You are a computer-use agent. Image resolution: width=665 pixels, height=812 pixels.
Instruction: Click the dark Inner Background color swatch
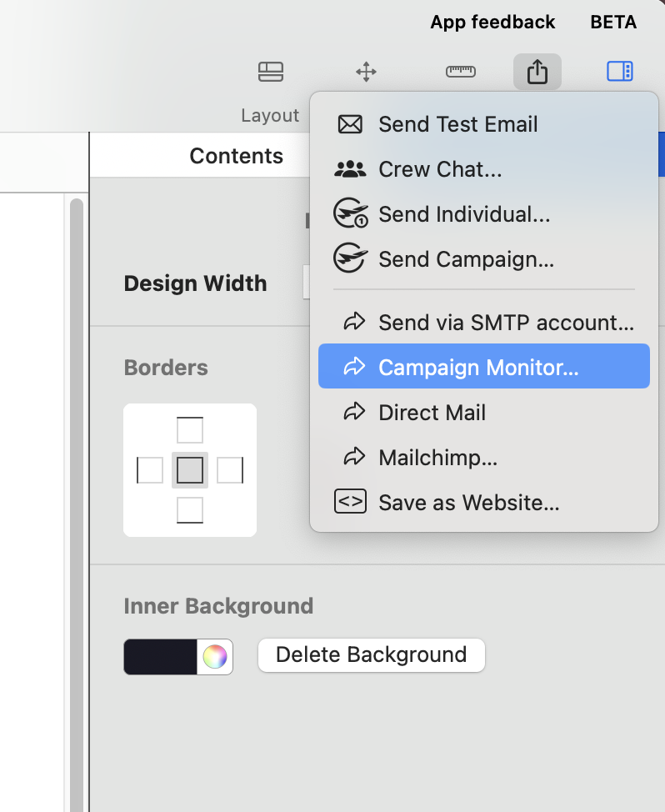[x=161, y=657]
